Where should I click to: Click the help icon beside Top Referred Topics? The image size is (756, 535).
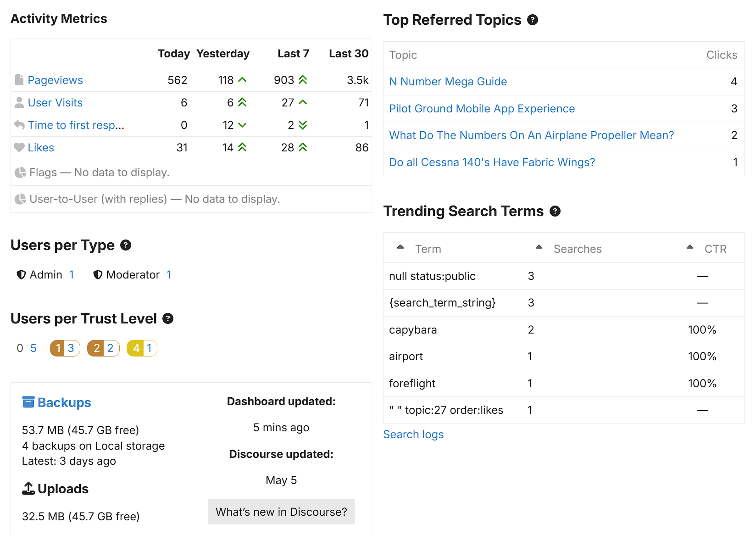(533, 20)
